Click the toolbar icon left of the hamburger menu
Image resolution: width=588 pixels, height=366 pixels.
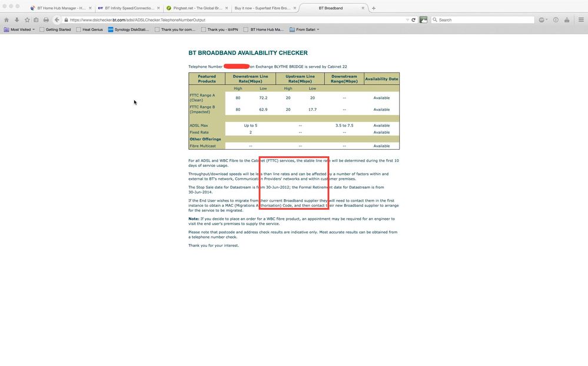[567, 20]
